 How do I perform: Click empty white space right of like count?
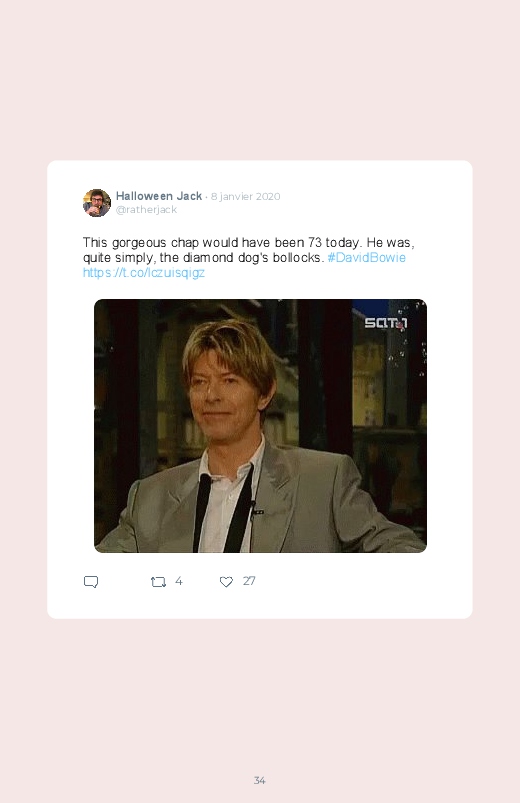[x=359, y=582]
